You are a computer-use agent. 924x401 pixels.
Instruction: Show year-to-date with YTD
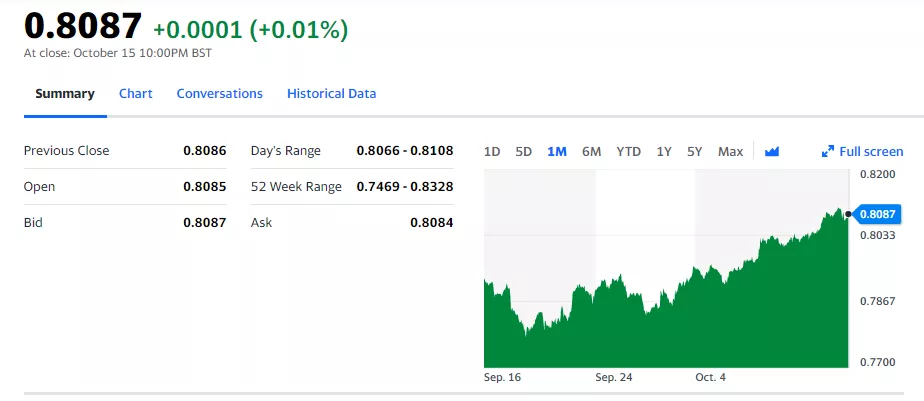point(628,152)
